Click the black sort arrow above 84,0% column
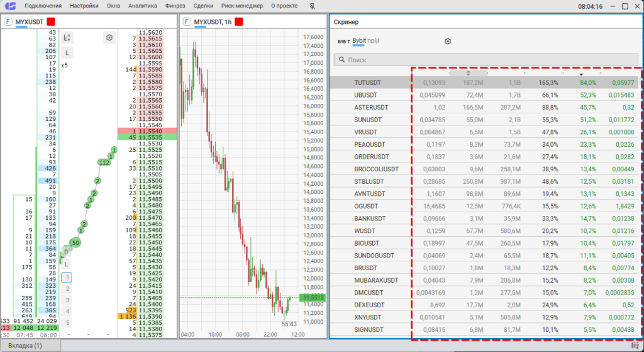This screenshot has width=644, height=352. point(581,74)
